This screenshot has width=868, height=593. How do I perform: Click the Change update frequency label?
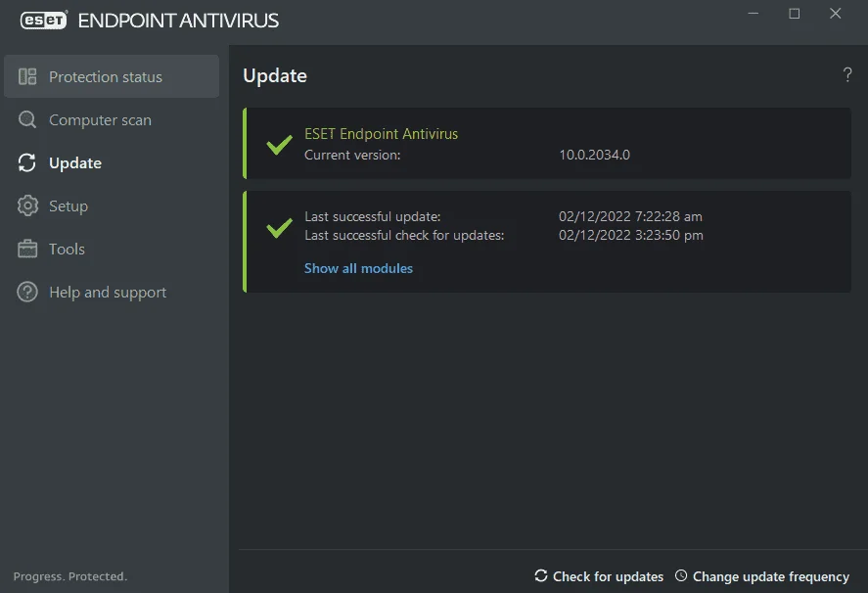point(770,576)
